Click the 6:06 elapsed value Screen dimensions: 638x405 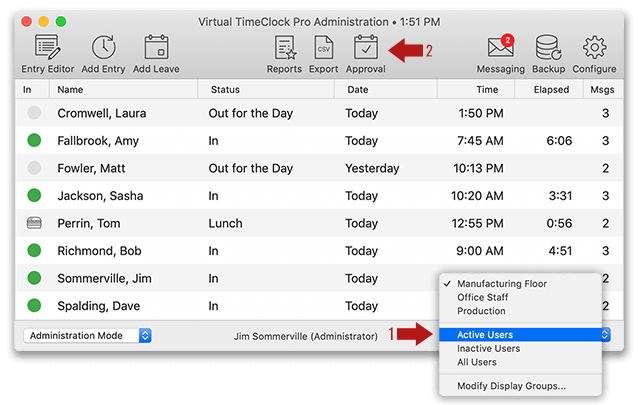(559, 140)
